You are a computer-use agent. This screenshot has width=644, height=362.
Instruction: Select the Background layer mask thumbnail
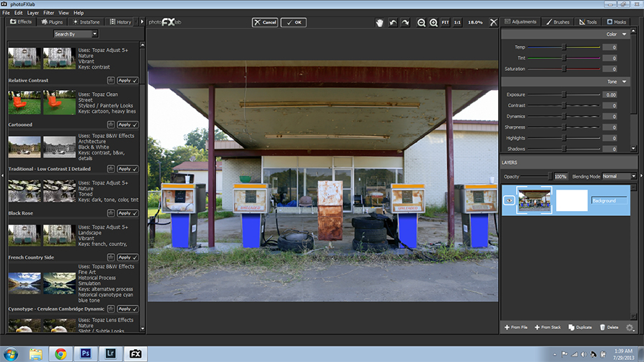[x=571, y=200]
